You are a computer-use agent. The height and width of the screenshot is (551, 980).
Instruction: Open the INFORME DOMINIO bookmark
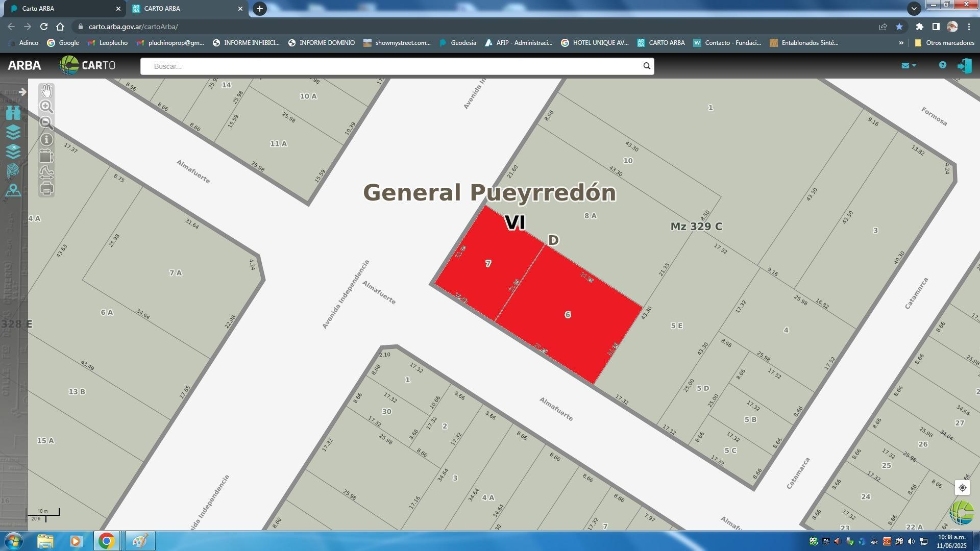322,43
